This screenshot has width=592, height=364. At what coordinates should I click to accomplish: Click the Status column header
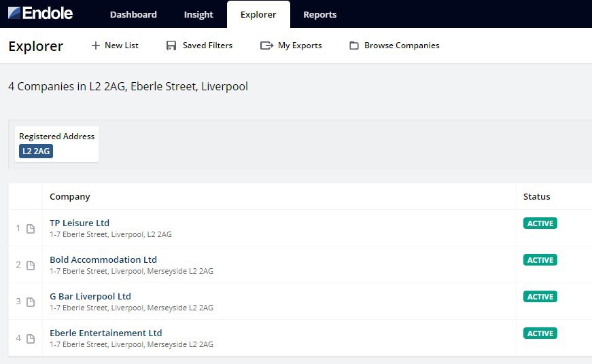point(536,196)
